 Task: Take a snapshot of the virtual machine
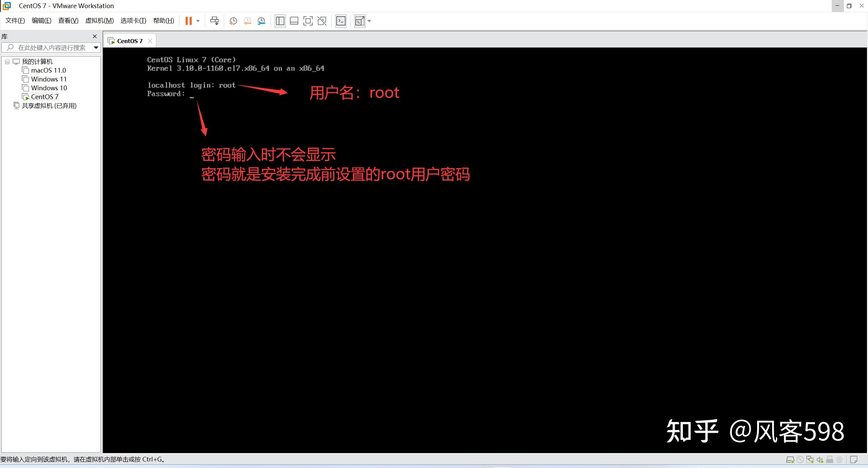click(x=233, y=21)
